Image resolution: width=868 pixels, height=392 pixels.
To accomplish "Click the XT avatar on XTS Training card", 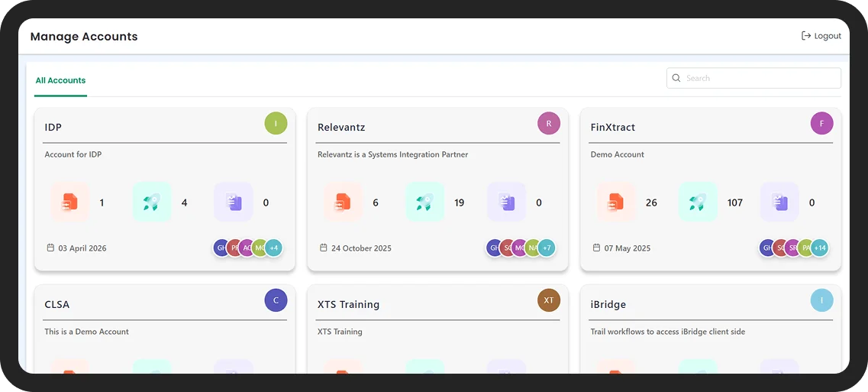I will (549, 300).
